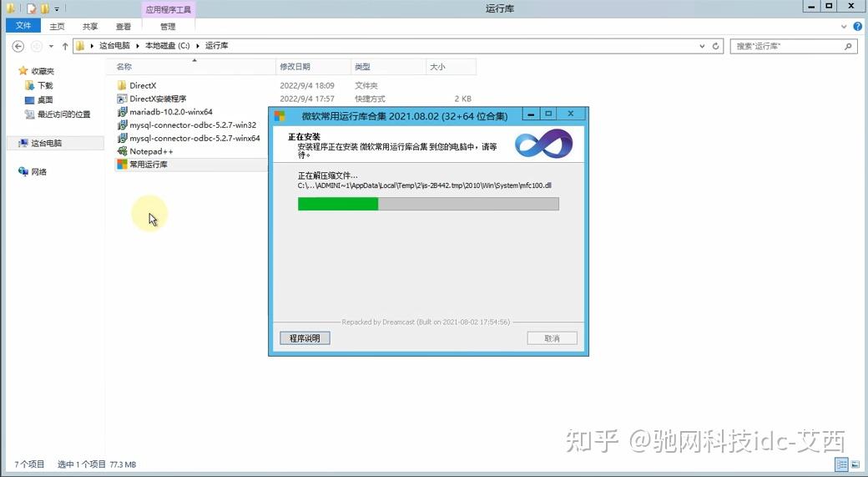Go up one folder level arrow

point(65,47)
